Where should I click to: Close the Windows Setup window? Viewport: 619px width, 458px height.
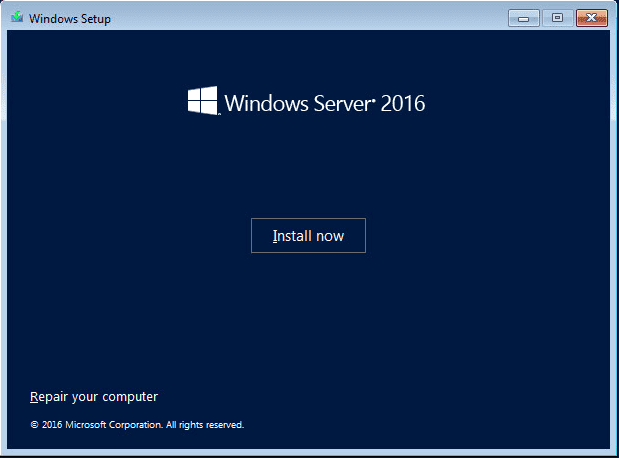pyautogui.click(x=591, y=18)
